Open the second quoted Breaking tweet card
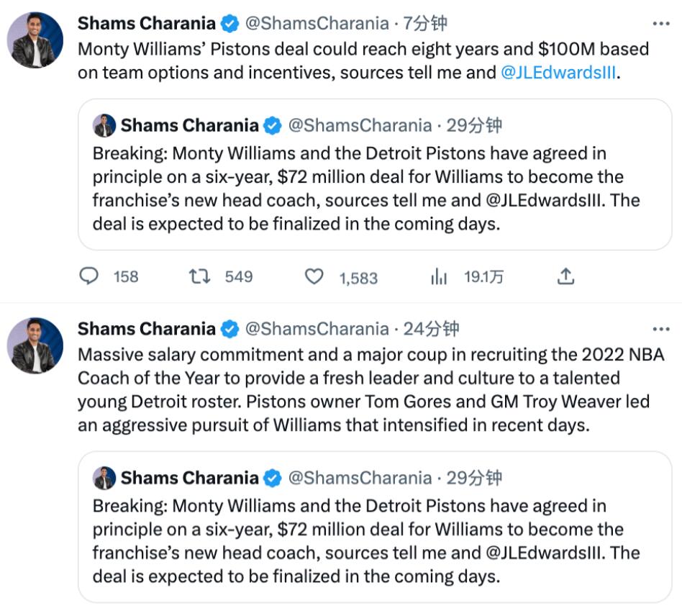 [374, 541]
